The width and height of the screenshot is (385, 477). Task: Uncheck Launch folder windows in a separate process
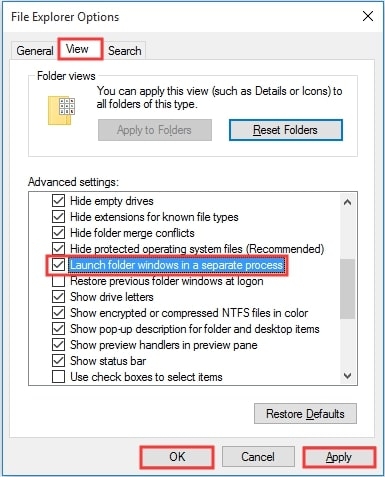coord(58,265)
